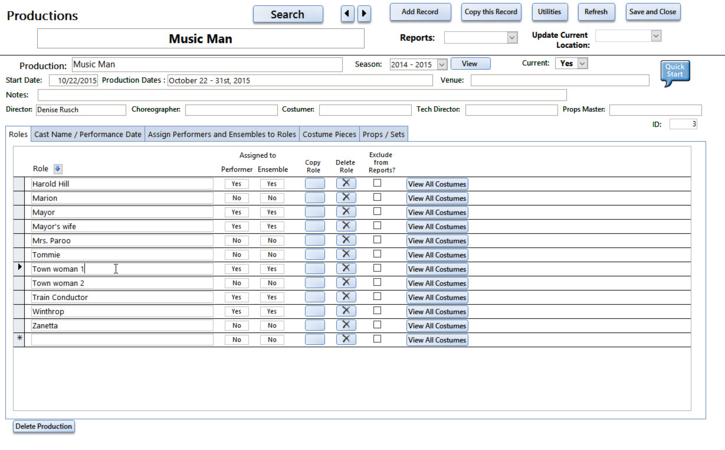Viewport: 725px width, 450px height.
Task: Exclude Harold Hill from reports
Action: click(377, 183)
